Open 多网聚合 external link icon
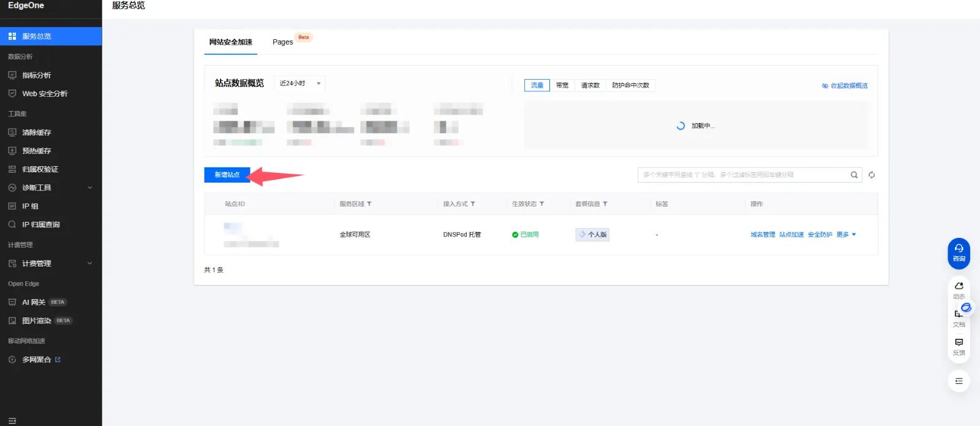 (x=58, y=360)
